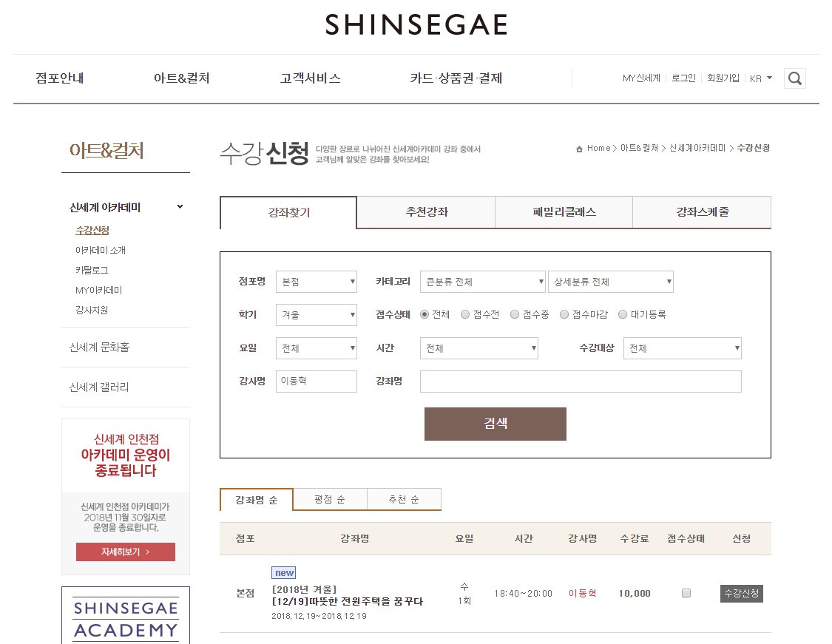The image size is (832, 644).
Task: Click the 강좌명 course name input field
Action: point(580,381)
